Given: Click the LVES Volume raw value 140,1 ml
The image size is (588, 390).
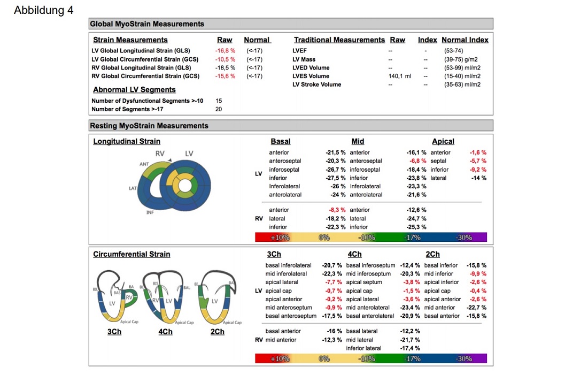Looking at the screenshot, I should click(x=400, y=76).
